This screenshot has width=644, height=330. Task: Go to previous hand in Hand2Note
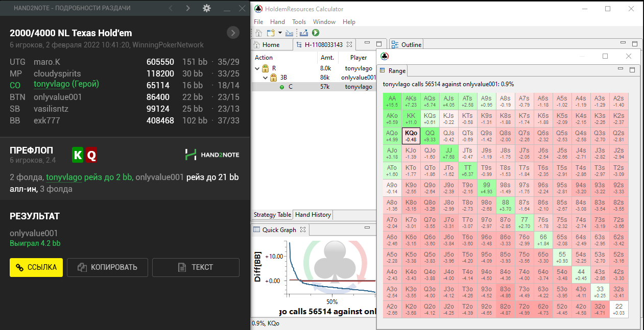171,8
